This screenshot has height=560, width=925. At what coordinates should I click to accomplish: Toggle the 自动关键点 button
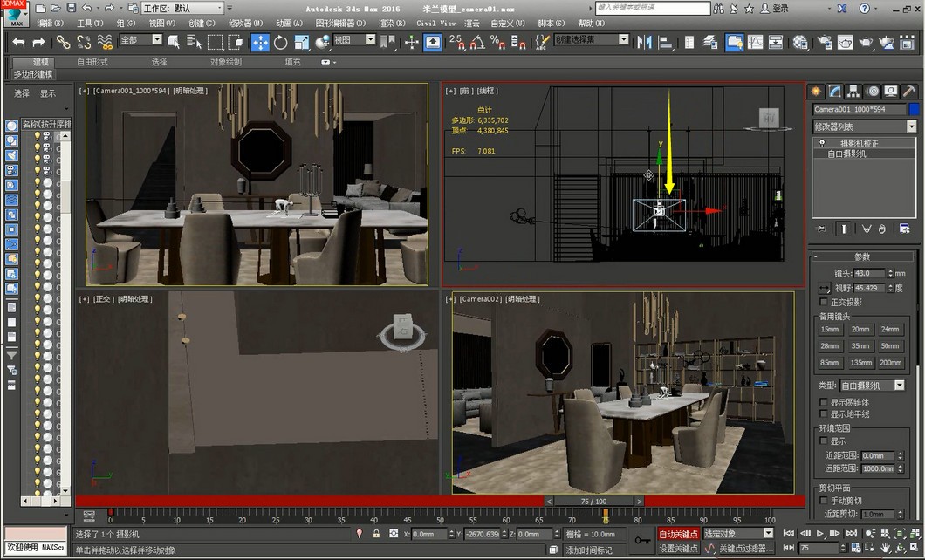678,533
